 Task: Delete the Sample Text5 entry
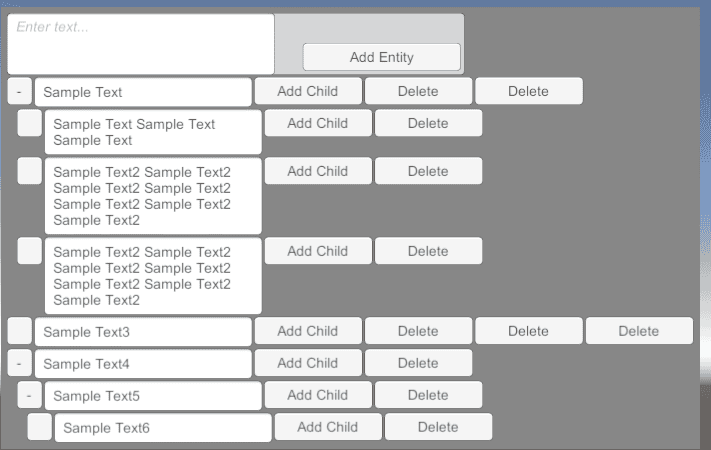429,395
